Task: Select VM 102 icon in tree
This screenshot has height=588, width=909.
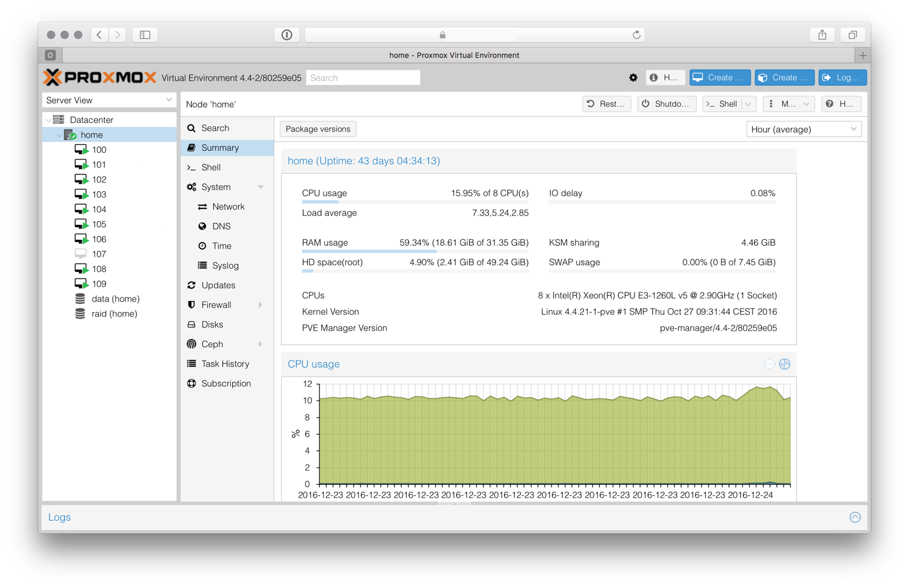Action: 81,179
